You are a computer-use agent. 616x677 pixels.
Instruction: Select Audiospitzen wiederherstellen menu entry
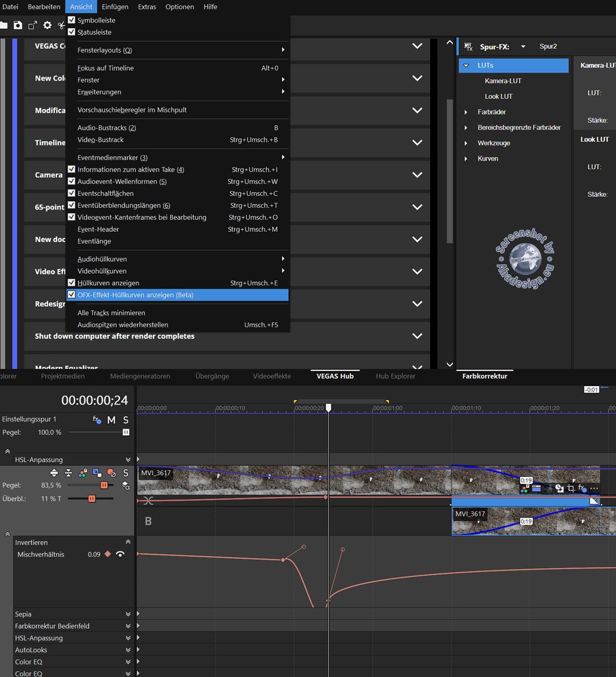click(177, 325)
